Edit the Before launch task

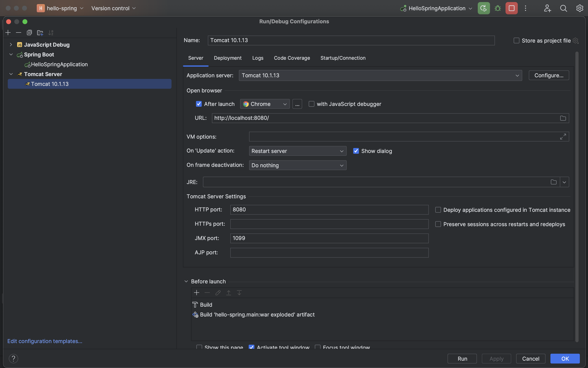click(218, 293)
